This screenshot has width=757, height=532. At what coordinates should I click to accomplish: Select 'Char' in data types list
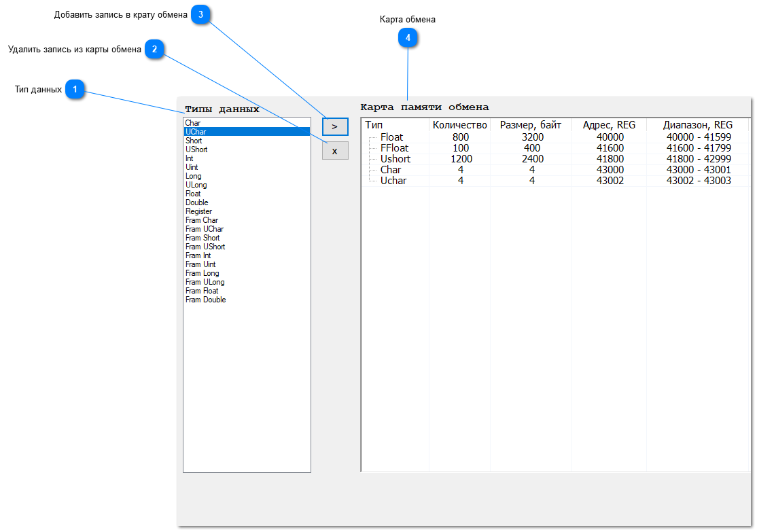(247, 123)
